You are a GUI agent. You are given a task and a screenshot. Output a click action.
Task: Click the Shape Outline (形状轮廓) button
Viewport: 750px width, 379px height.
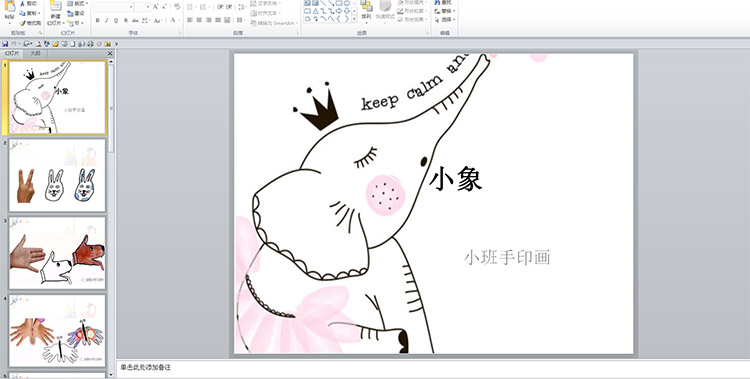click(411, 11)
